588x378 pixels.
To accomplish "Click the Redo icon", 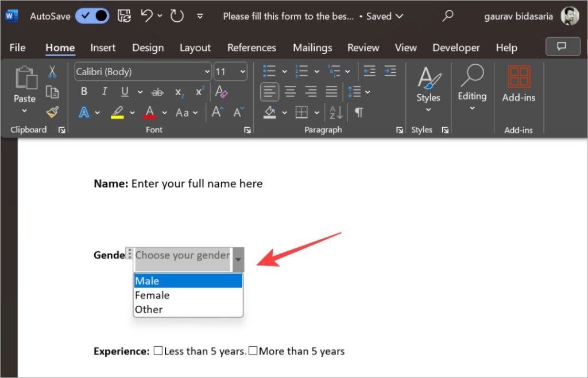I will coord(177,15).
